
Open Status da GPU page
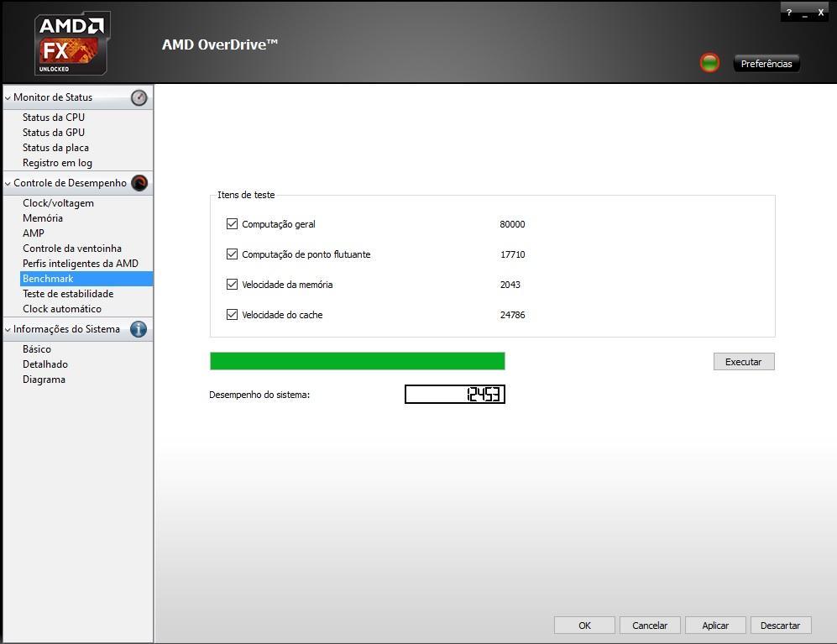point(54,133)
